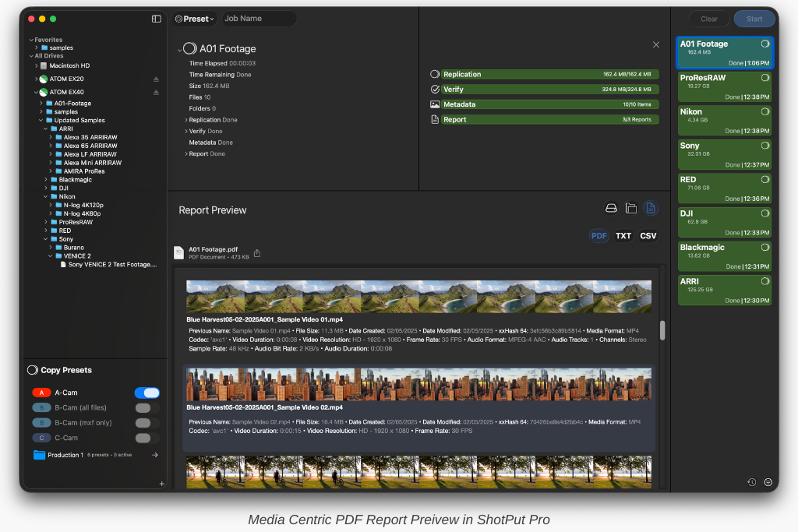Screen dimensions: 798x532
Task: Close the job details panel
Action: coord(656,45)
